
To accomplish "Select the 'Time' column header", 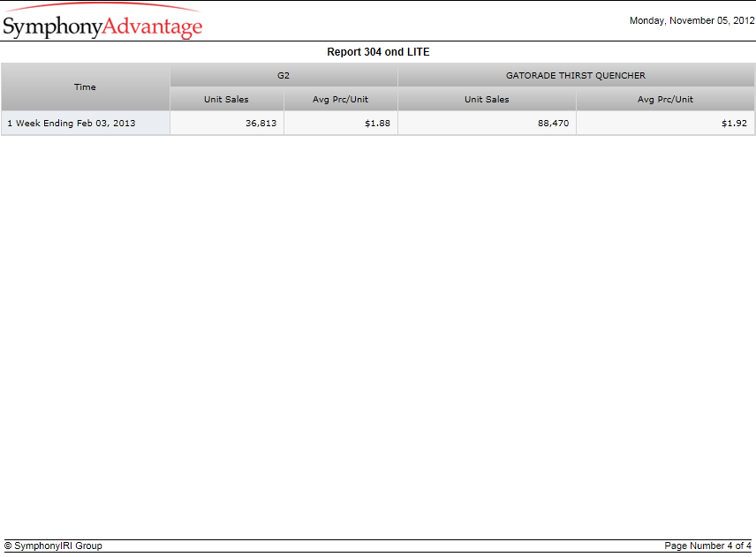I will [x=86, y=87].
